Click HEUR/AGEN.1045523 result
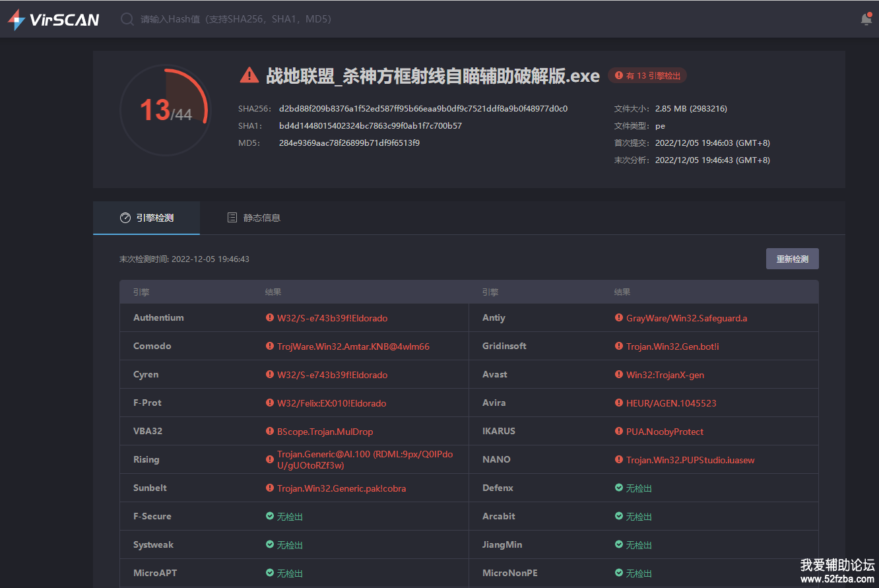Screen dimensions: 879x588 [x=671, y=403]
